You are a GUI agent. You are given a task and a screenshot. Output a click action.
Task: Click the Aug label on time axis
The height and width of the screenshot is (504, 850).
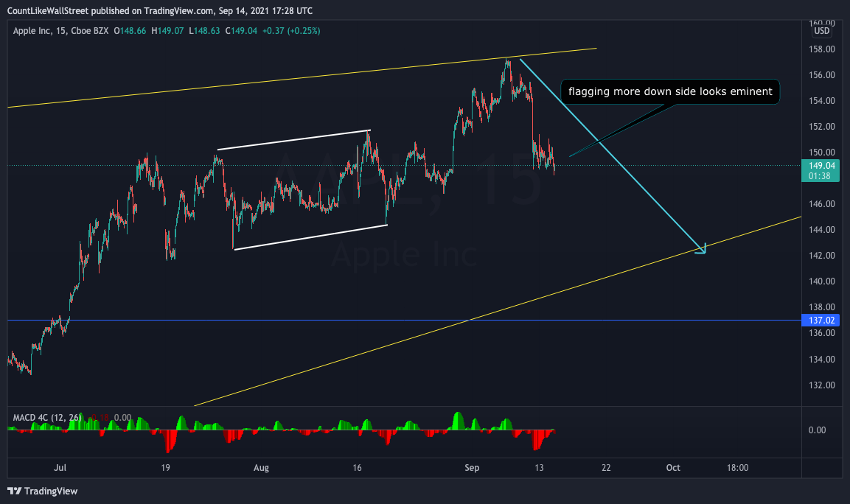tap(261, 468)
